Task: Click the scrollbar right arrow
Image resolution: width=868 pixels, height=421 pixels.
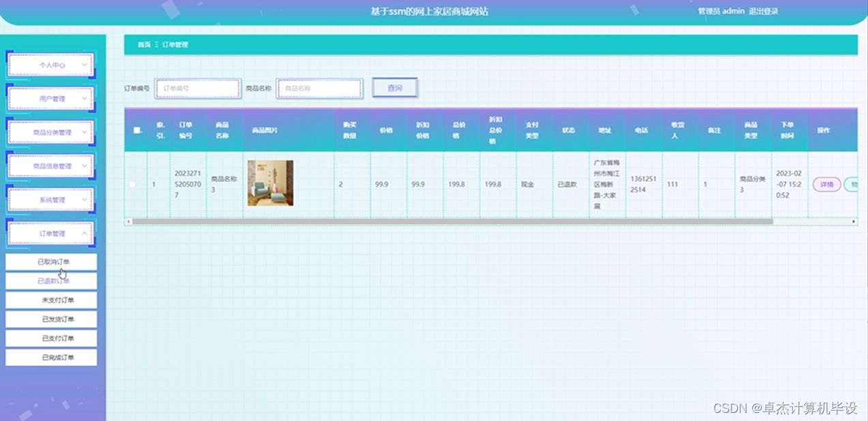Action: pos(853,221)
